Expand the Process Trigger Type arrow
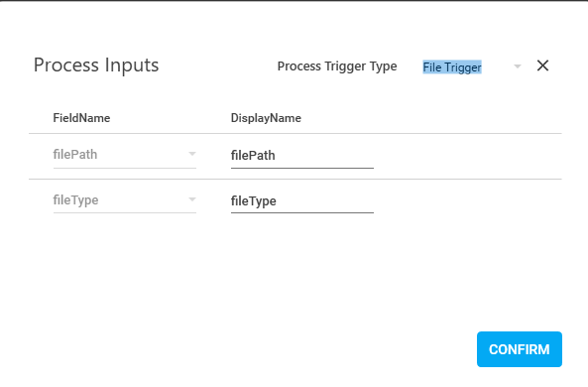 518,66
